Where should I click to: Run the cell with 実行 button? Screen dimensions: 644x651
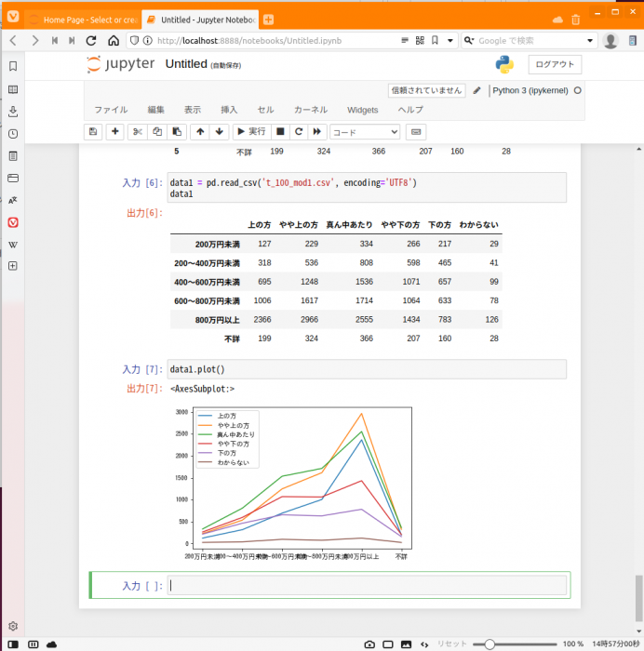tap(250, 132)
